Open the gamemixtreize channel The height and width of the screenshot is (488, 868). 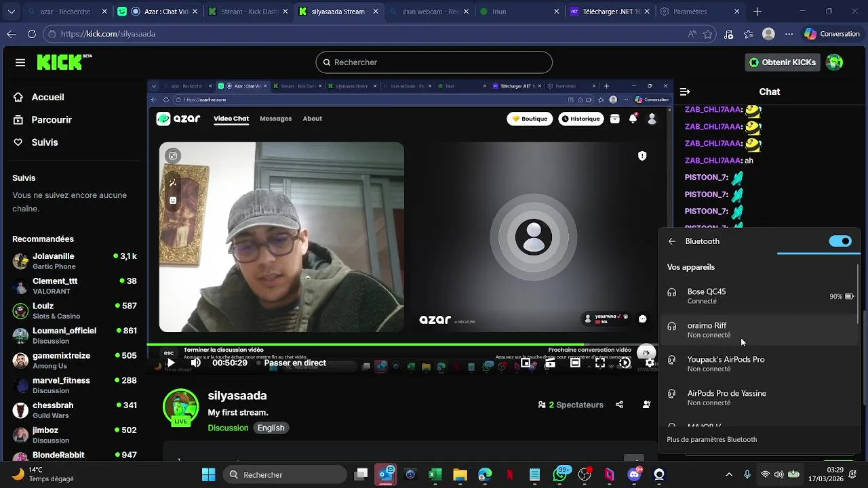(75, 360)
